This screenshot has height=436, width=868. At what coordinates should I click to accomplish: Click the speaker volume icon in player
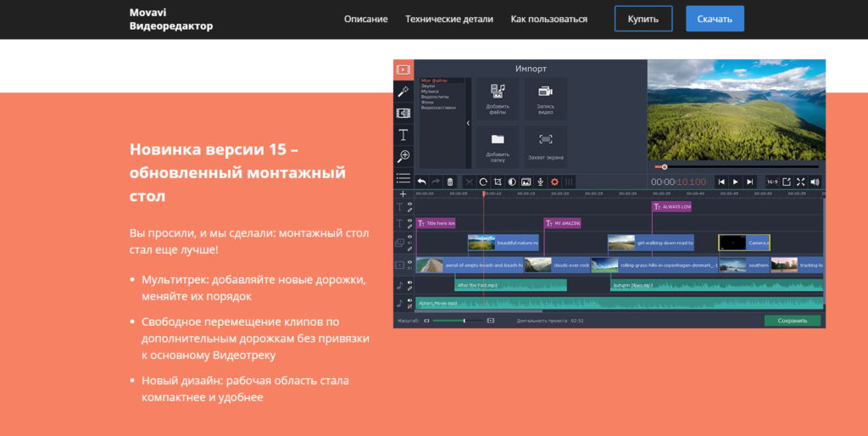pyautogui.click(x=815, y=182)
